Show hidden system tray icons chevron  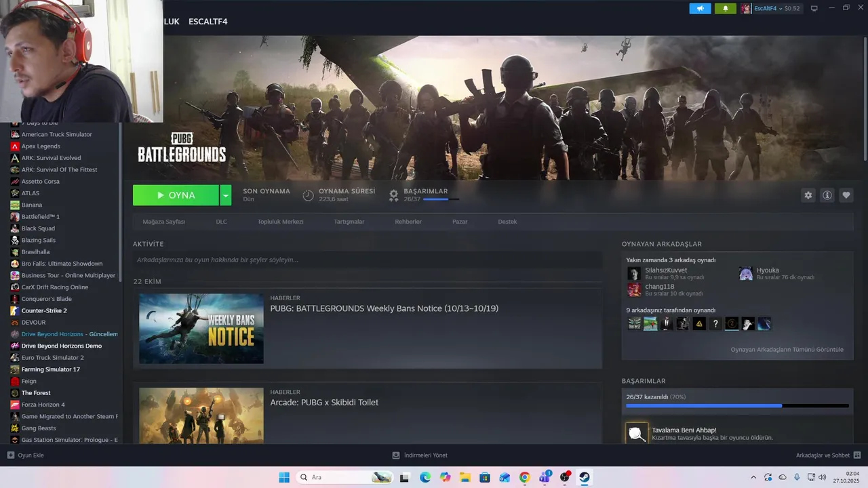tap(753, 477)
